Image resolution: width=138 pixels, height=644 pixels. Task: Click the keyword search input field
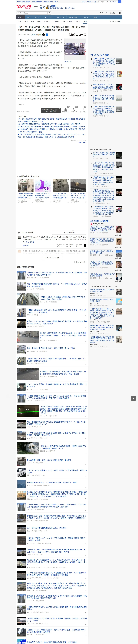(32, 13)
